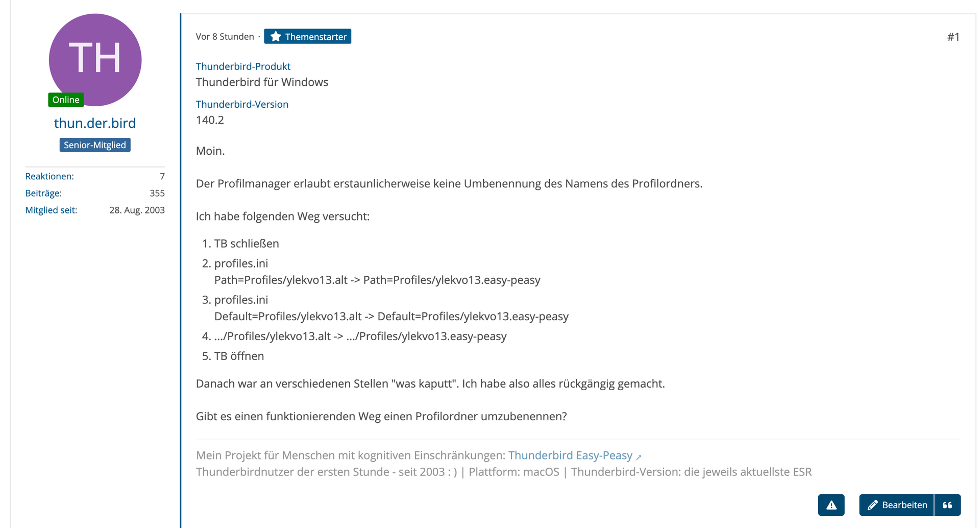980x528 pixels.
Task: Click the pencil icon on Bearbeiten
Action: point(872,505)
